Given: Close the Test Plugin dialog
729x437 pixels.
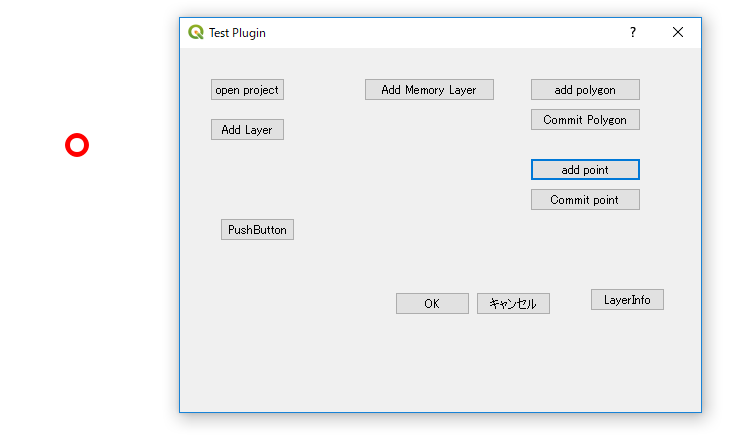Looking at the screenshot, I should coord(678,32).
